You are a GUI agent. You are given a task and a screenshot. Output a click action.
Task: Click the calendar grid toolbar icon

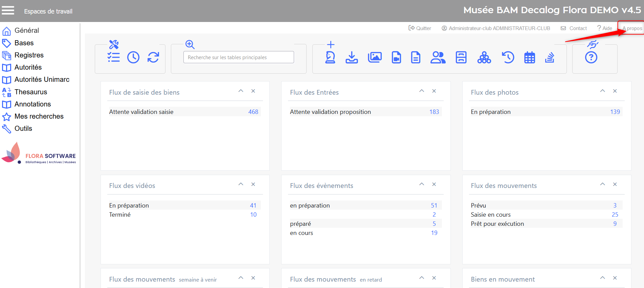tap(530, 58)
